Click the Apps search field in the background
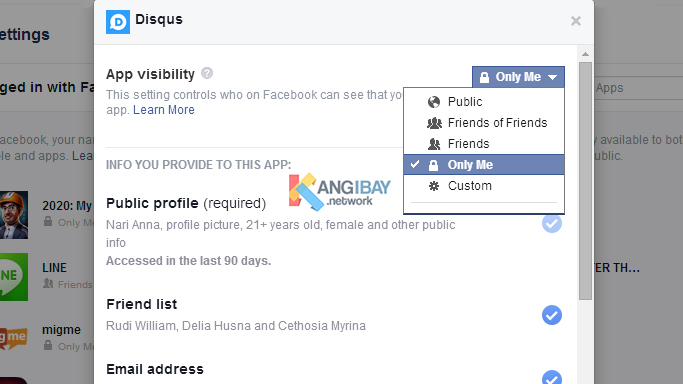 click(639, 88)
